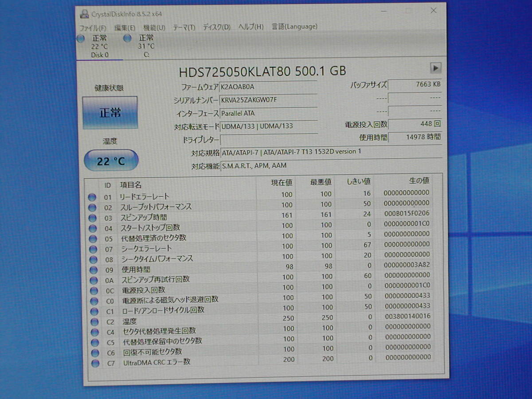Click the status dot for 代替処理済のセクタ数
This screenshot has width=532, height=399.
click(x=92, y=239)
